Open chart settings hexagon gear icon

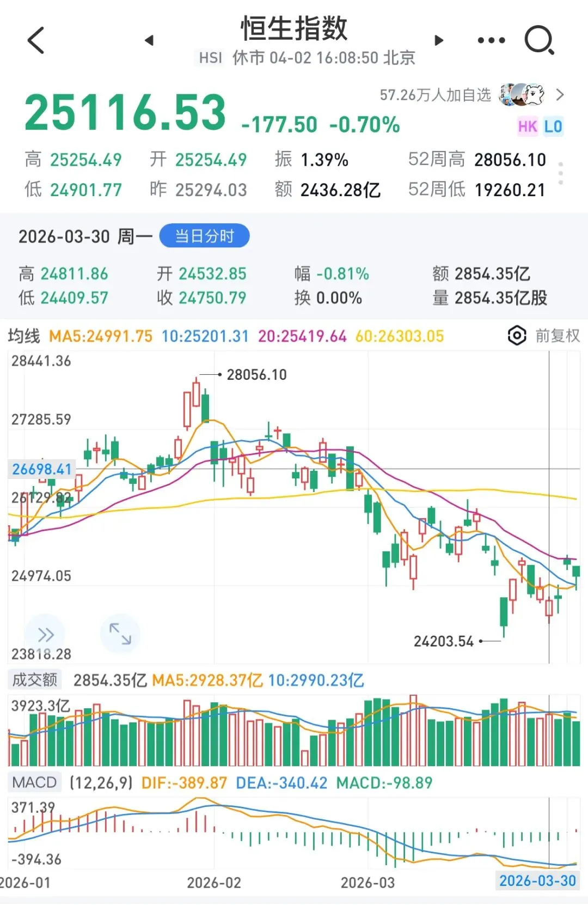pos(517,336)
